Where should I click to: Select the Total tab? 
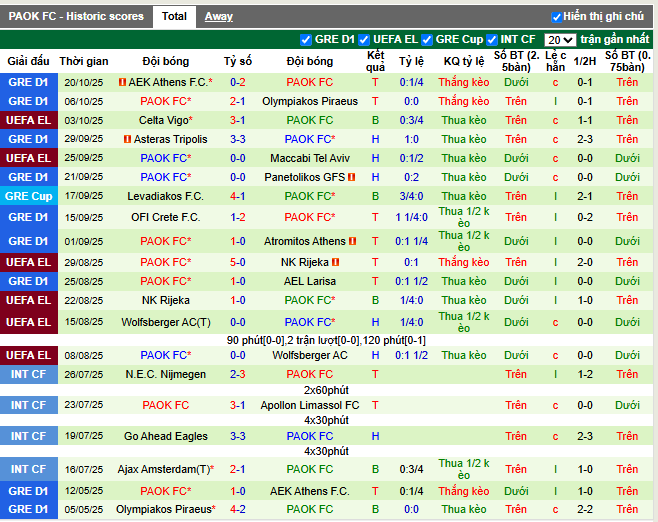click(x=174, y=16)
